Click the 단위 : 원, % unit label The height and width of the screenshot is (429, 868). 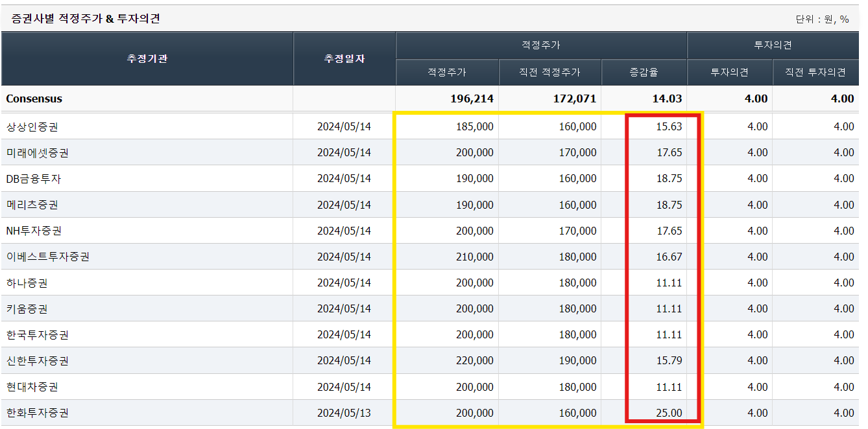[x=823, y=19]
